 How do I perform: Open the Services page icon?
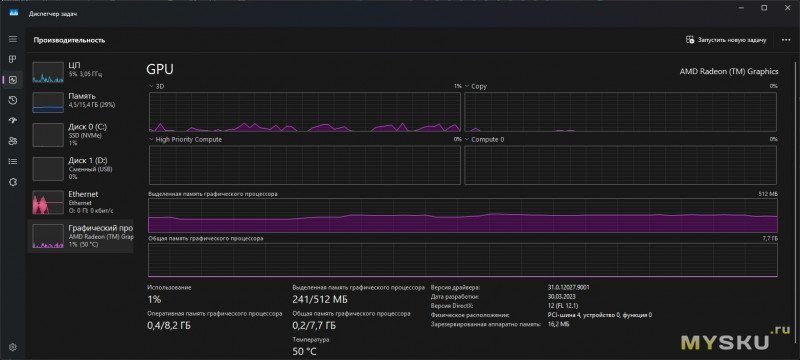[x=13, y=182]
